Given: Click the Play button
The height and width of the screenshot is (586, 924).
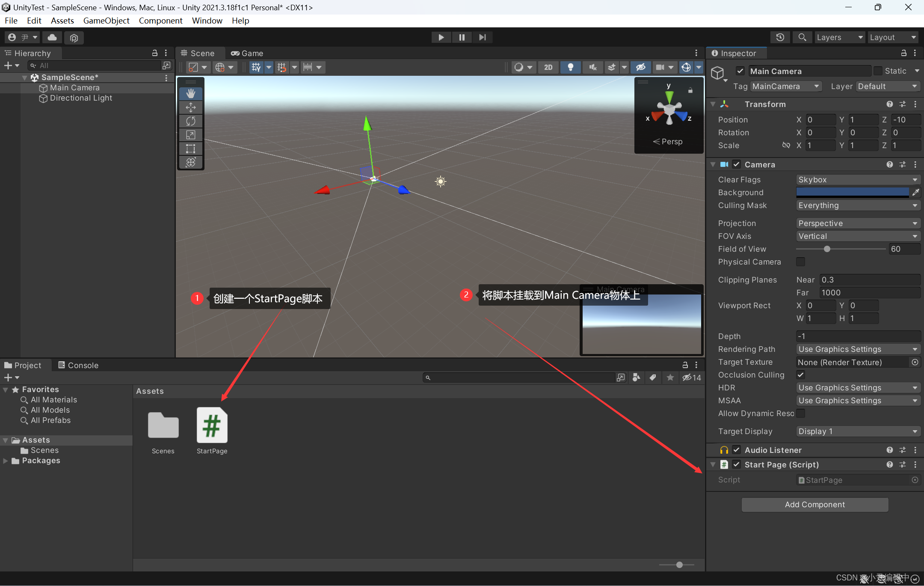Looking at the screenshot, I should tap(441, 37).
